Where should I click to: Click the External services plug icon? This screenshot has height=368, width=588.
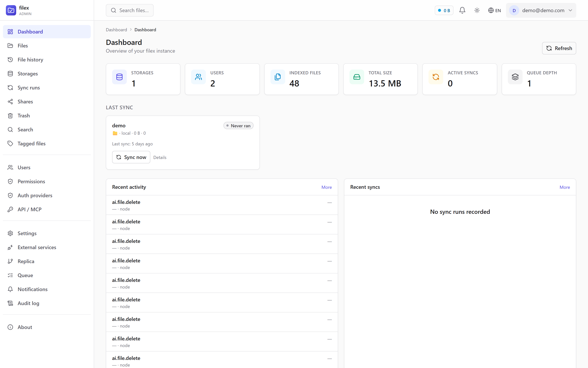click(x=10, y=247)
